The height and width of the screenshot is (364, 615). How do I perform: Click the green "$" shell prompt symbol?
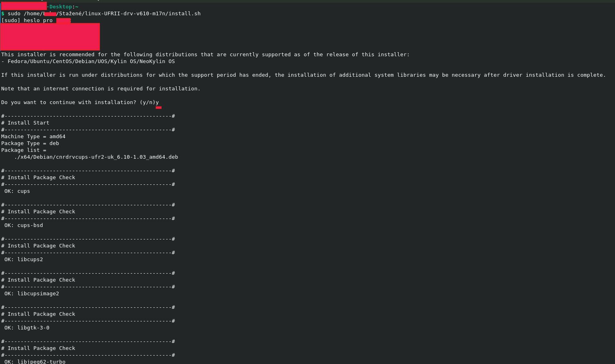click(3, 14)
